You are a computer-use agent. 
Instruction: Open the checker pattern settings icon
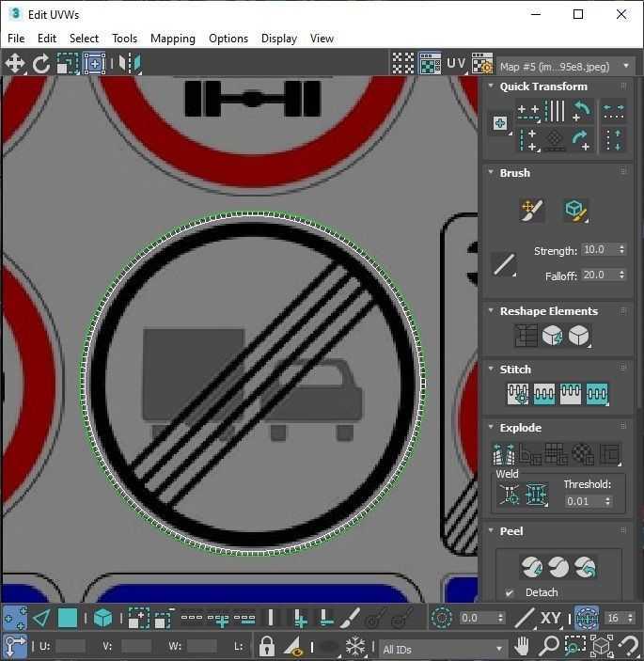tap(482, 64)
